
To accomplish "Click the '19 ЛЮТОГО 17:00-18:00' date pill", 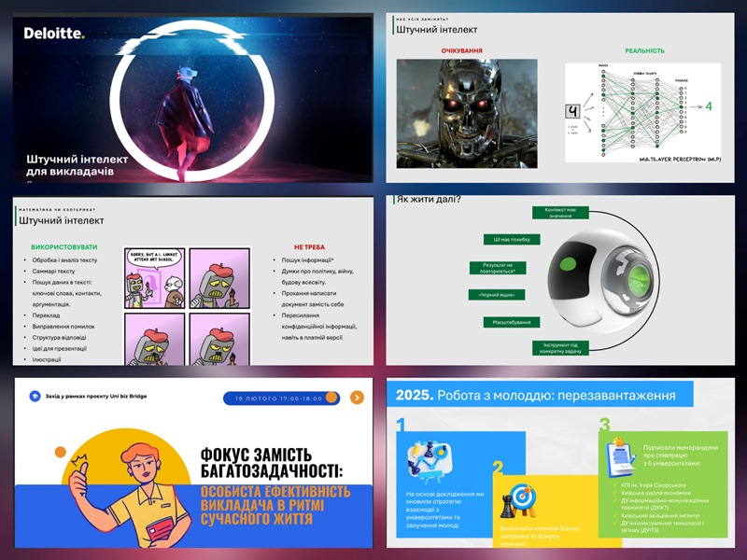I will coord(281,399).
